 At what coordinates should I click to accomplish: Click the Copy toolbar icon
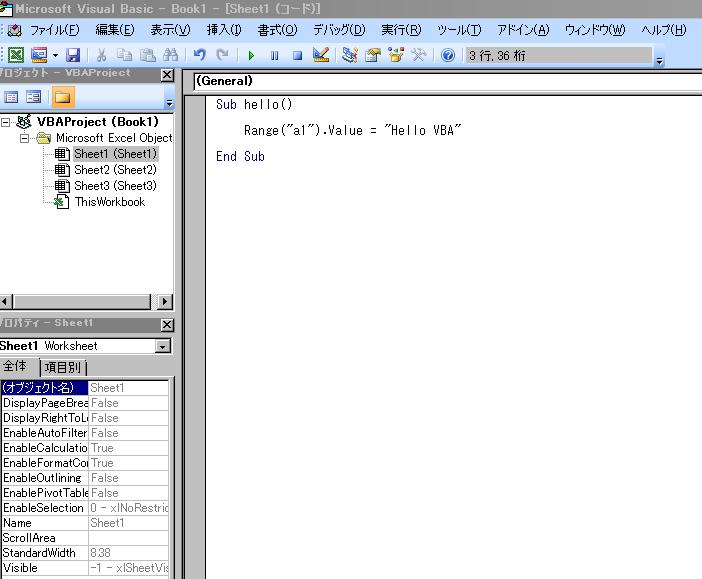click(124, 55)
